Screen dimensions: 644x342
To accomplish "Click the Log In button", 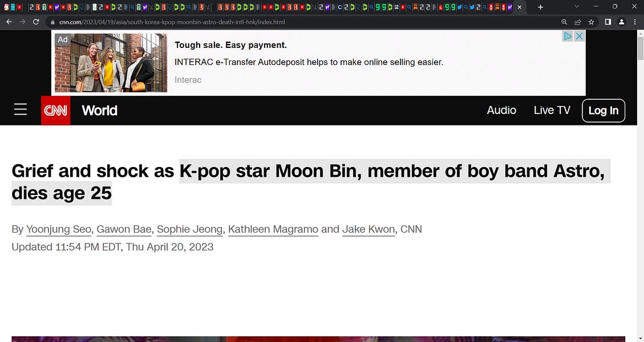I will (x=603, y=110).
